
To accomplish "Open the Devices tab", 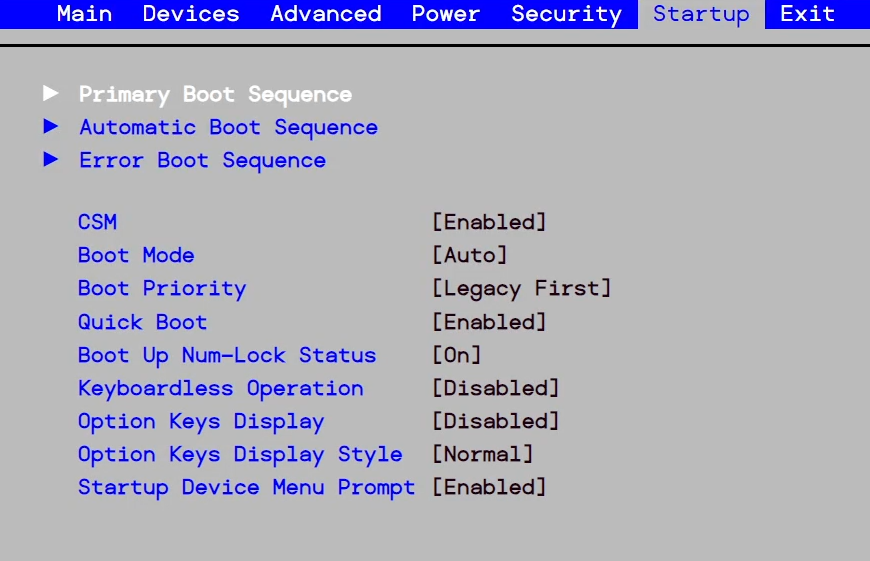I will pos(191,14).
